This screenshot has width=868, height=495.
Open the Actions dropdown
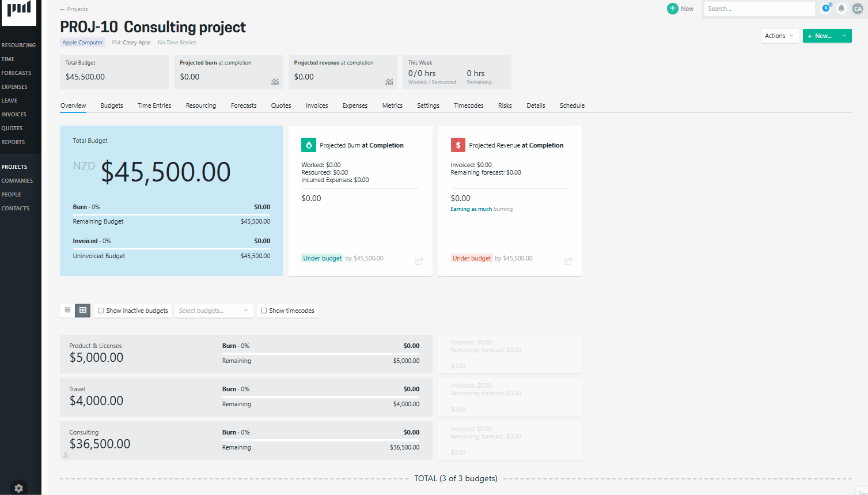pyautogui.click(x=779, y=35)
